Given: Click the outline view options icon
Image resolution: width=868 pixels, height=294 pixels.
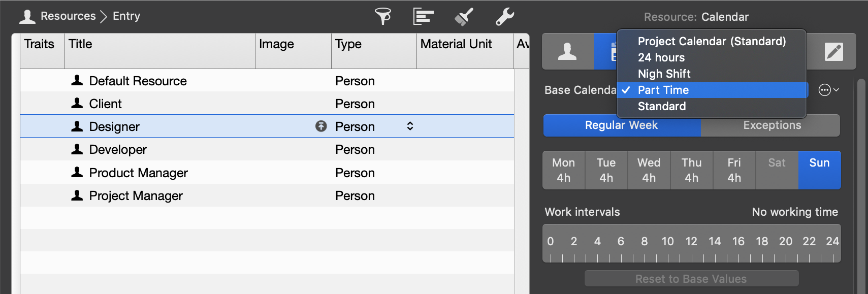Looking at the screenshot, I should (423, 16).
